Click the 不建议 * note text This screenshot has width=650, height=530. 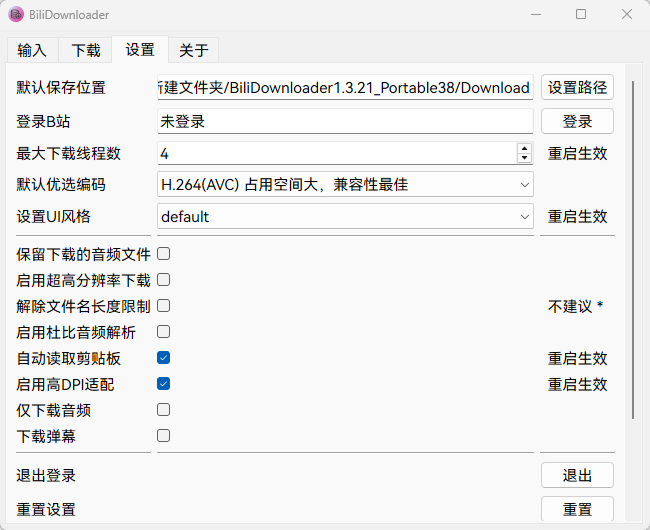[575, 307]
